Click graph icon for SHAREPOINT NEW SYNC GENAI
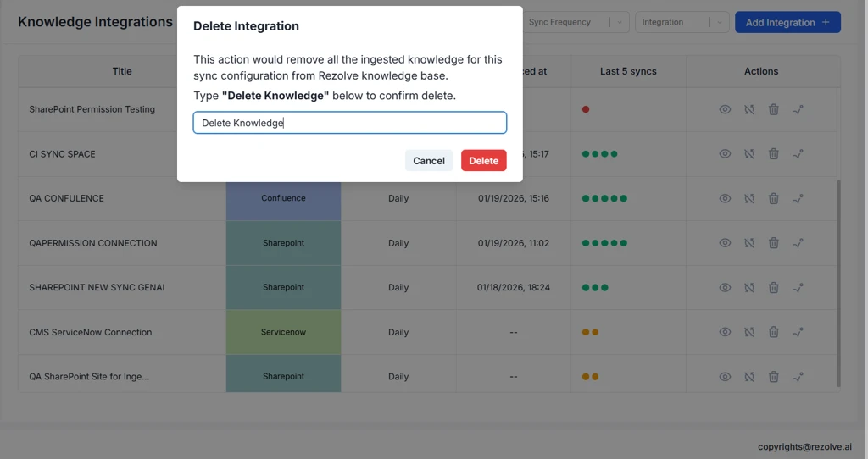Screen dimensions: 868x459 pos(798,287)
